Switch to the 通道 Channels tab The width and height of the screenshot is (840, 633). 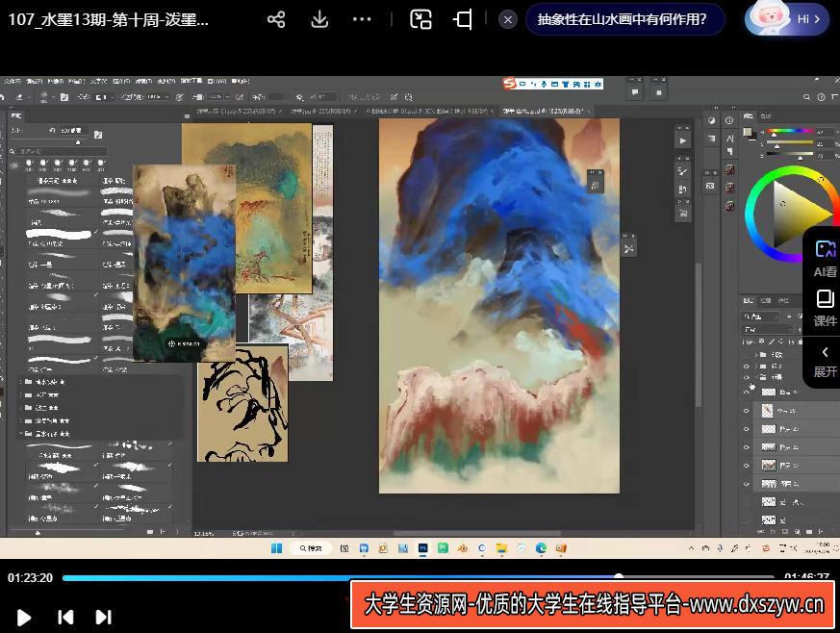(766, 301)
